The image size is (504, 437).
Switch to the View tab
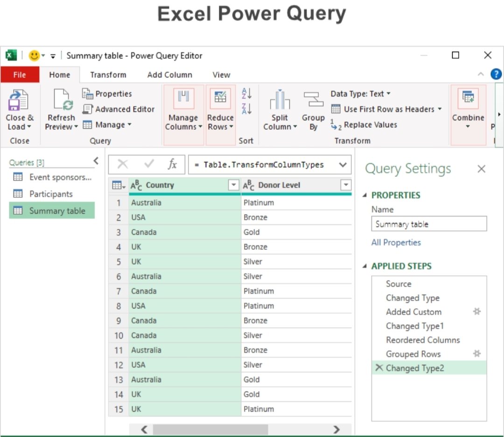(x=221, y=75)
